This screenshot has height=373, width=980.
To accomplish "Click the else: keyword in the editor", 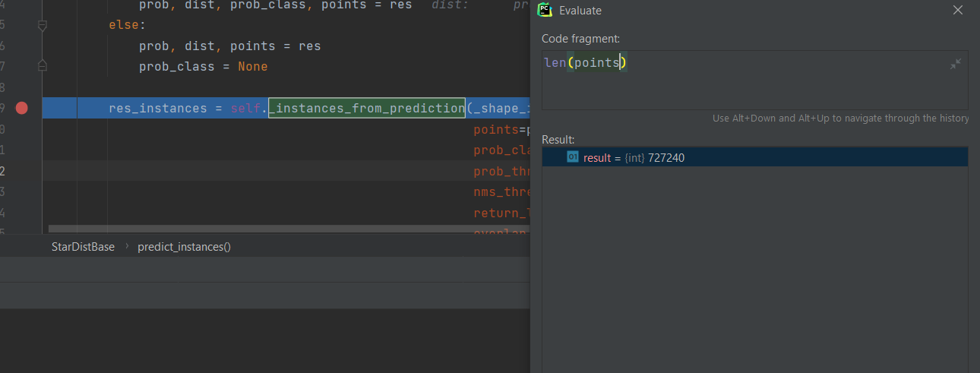I will point(128,26).
